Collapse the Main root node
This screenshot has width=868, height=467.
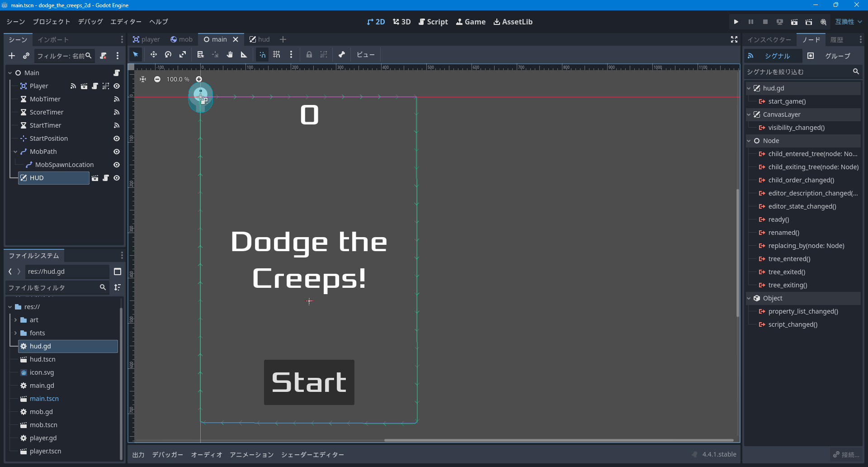(x=10, y=73)
